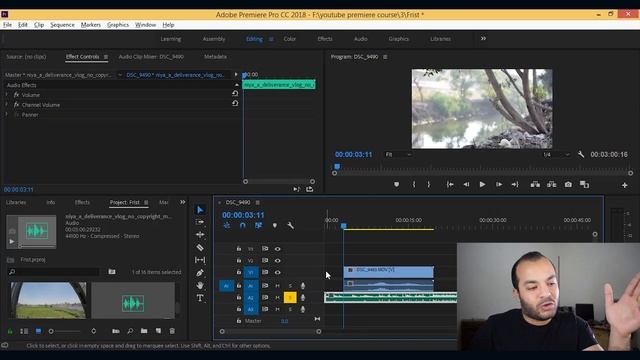This screenshot has height=360, width=640.
Task: Expand the Channel Volume effect
Action: pos(7,105)
